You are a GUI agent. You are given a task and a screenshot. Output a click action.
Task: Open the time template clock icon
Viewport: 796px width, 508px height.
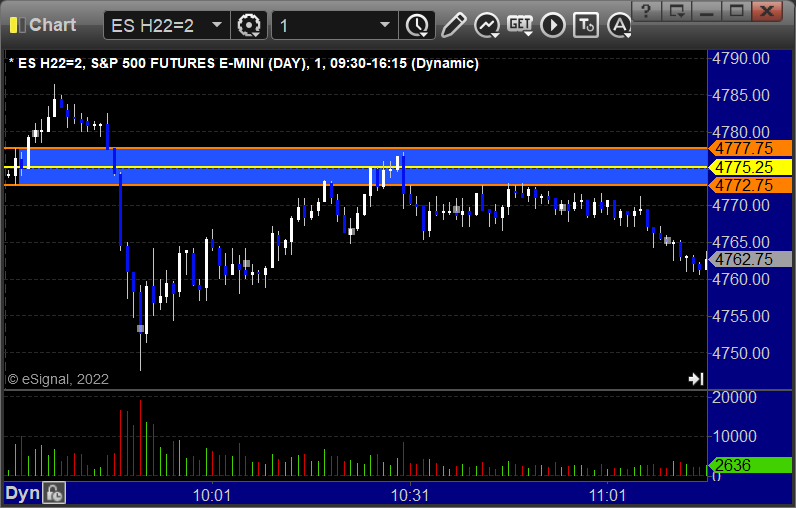point(417,25)
